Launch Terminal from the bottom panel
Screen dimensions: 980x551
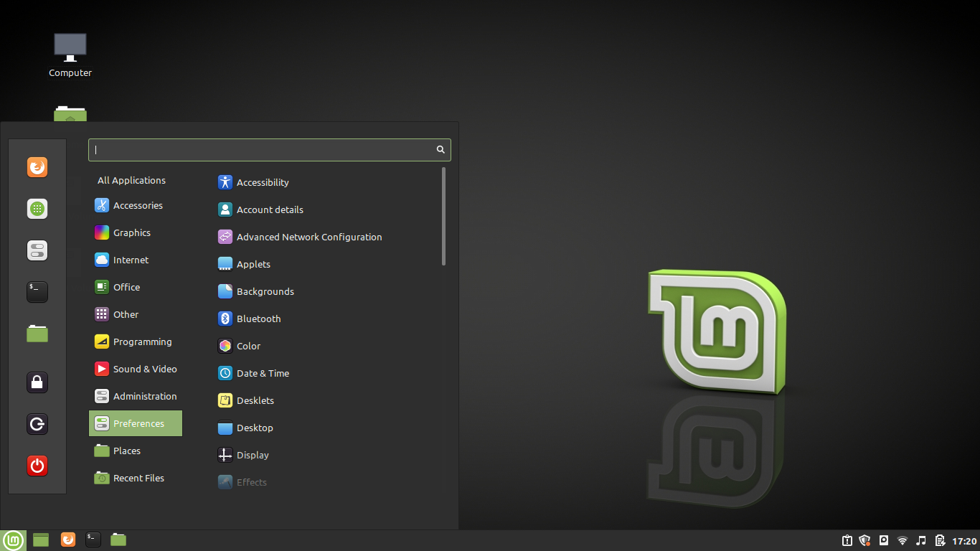pyautogui.click(x=93, y=540)
